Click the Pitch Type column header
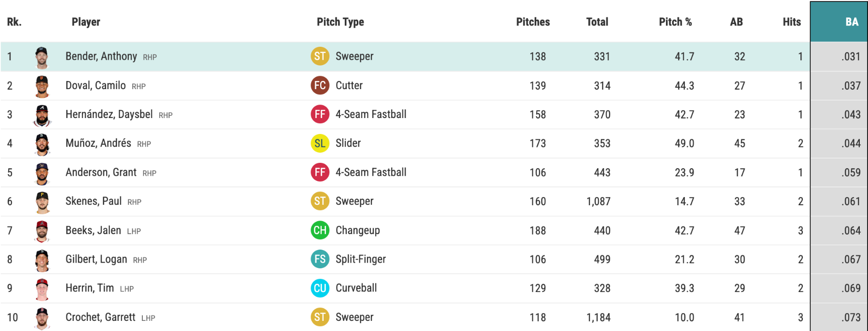This screenshot has width=868, height=331. [x=340, y=22]
